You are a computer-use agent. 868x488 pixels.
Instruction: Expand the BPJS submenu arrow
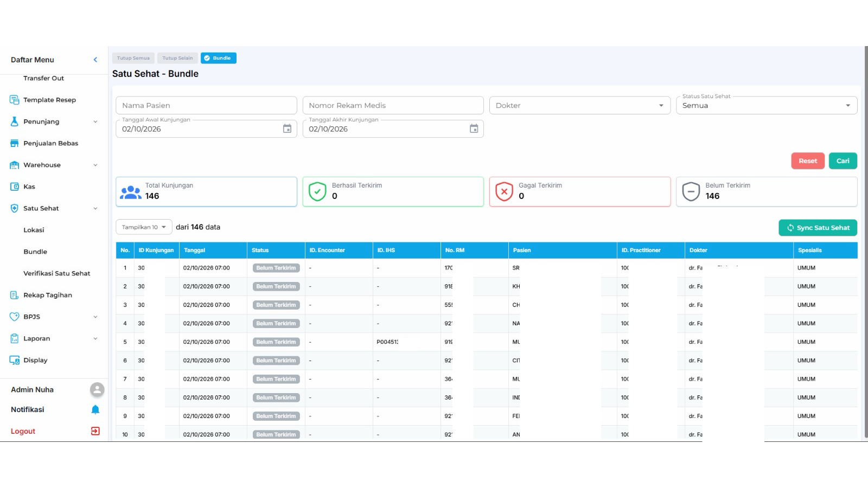pyautogui.click(x=95, y=317)
